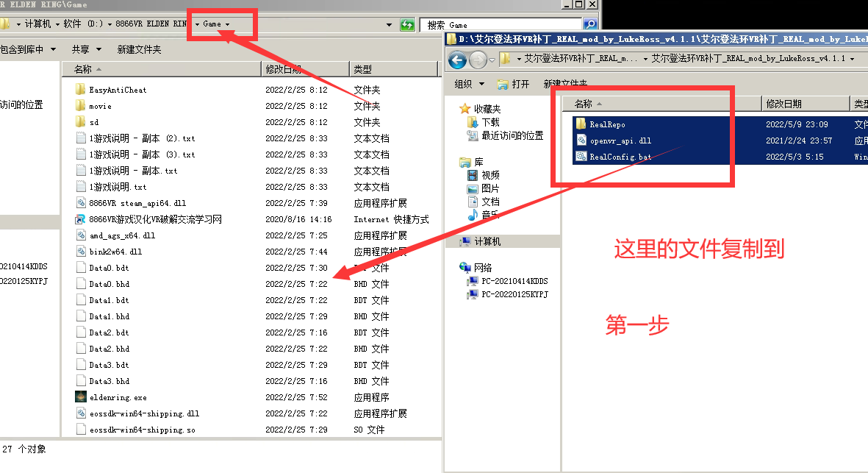The width and height of the screenshot is (868, 473).
Task: Select the file Data2.bhd
Action: pos(109,349)
